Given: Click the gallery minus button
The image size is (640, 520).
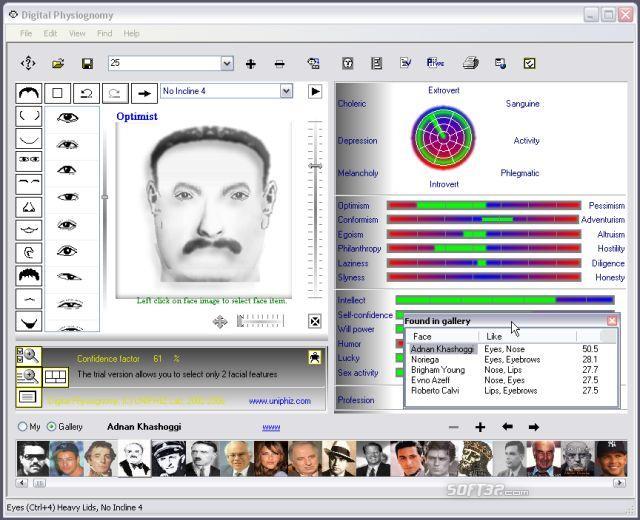Looking at the screenshot, I should [x=453, y=427].
